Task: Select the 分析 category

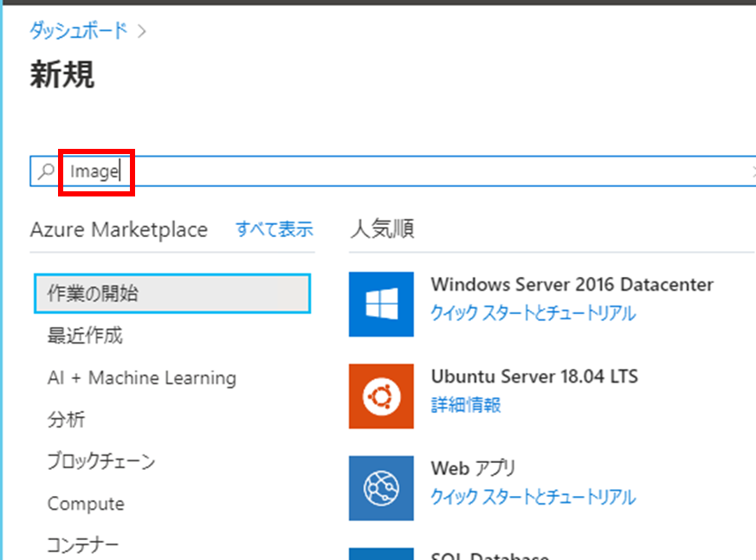Action: click(x=66, y=419)
